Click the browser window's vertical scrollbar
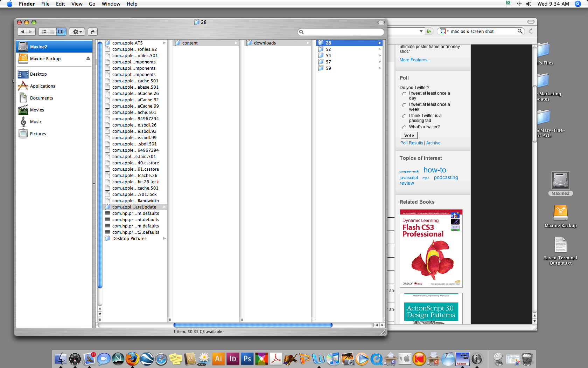The width and height of the screenshot is (588, 368). [x=534, y=114]
